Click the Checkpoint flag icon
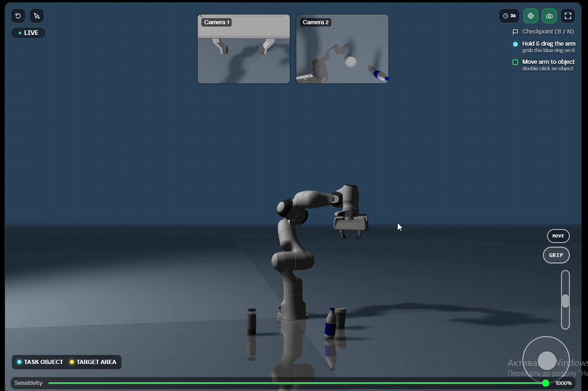The image size is (588, 391). pos(515,32)
